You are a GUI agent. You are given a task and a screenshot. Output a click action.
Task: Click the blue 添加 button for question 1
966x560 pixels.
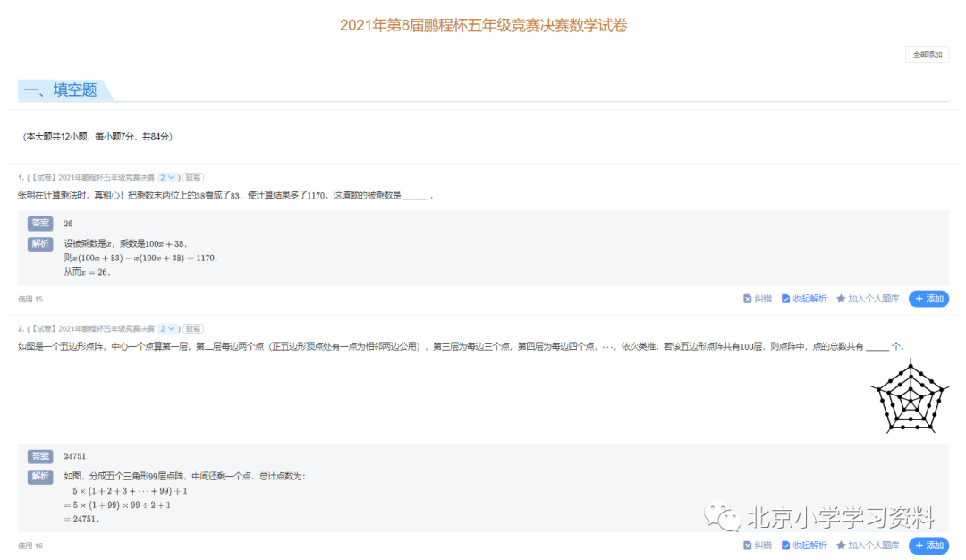[x=928, y=299]
